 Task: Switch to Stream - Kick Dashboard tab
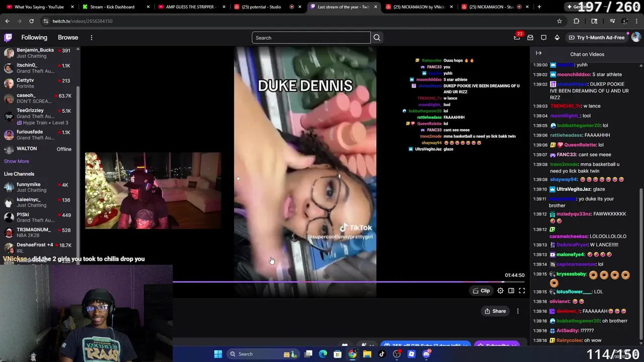pos(115,7)
